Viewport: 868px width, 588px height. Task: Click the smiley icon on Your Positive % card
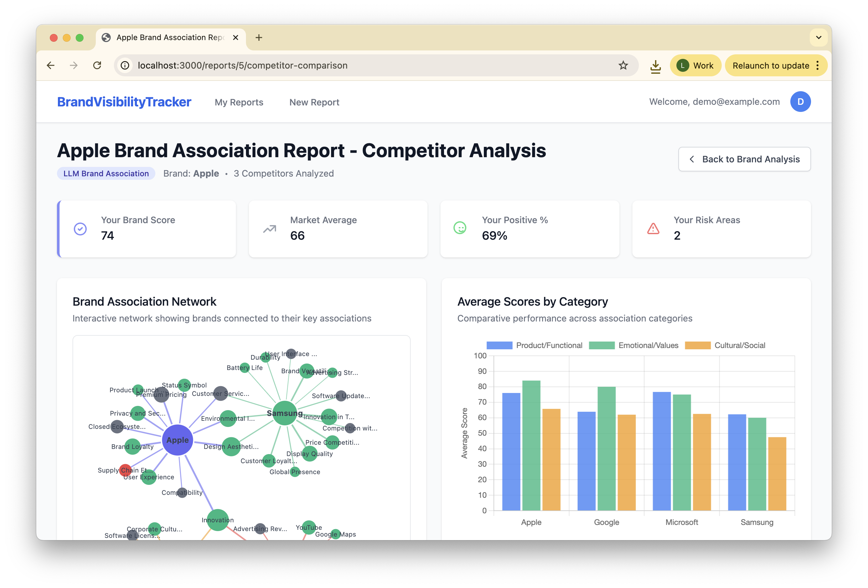[460, 228]
